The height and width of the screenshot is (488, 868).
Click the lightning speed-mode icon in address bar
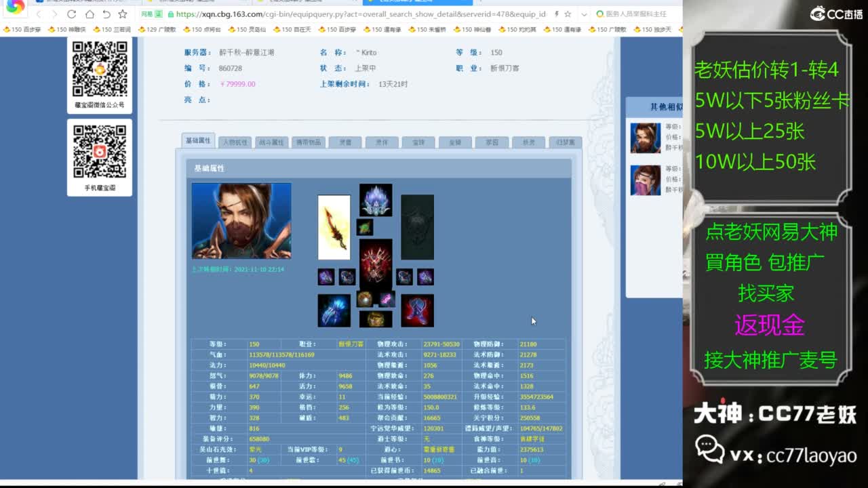pos(557,14)
